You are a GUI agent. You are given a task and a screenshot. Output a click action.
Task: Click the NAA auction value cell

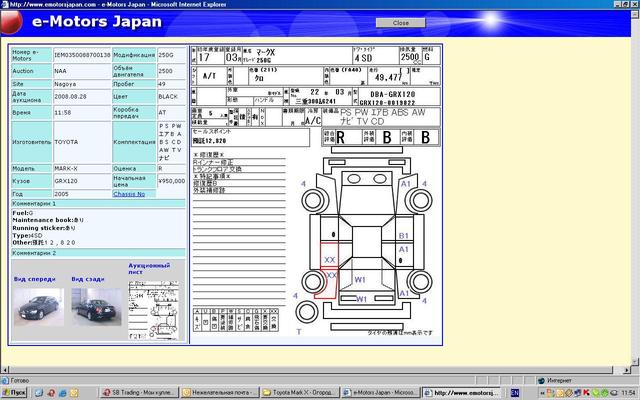point(82,71)
